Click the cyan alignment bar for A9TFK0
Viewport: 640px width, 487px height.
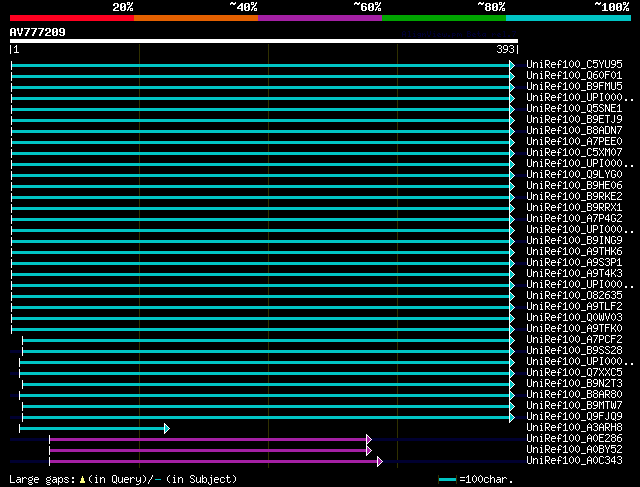263,329
